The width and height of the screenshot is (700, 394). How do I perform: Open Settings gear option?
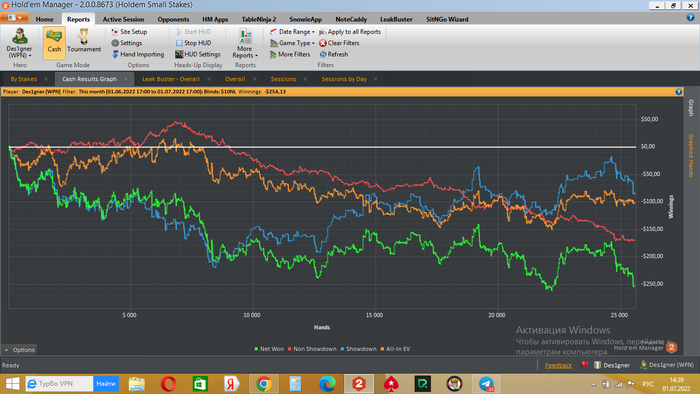[126, 43]
